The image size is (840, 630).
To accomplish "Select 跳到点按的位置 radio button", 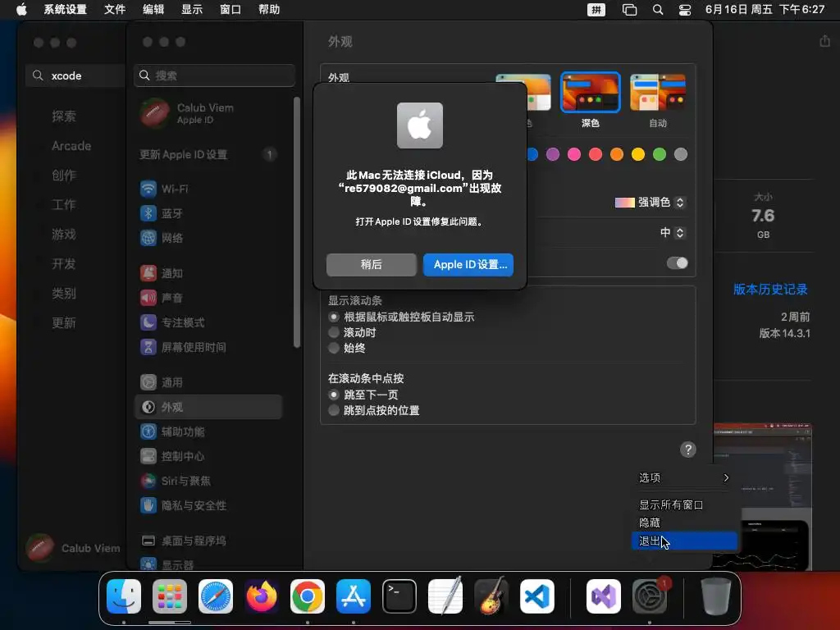I will tap(334, 410).
